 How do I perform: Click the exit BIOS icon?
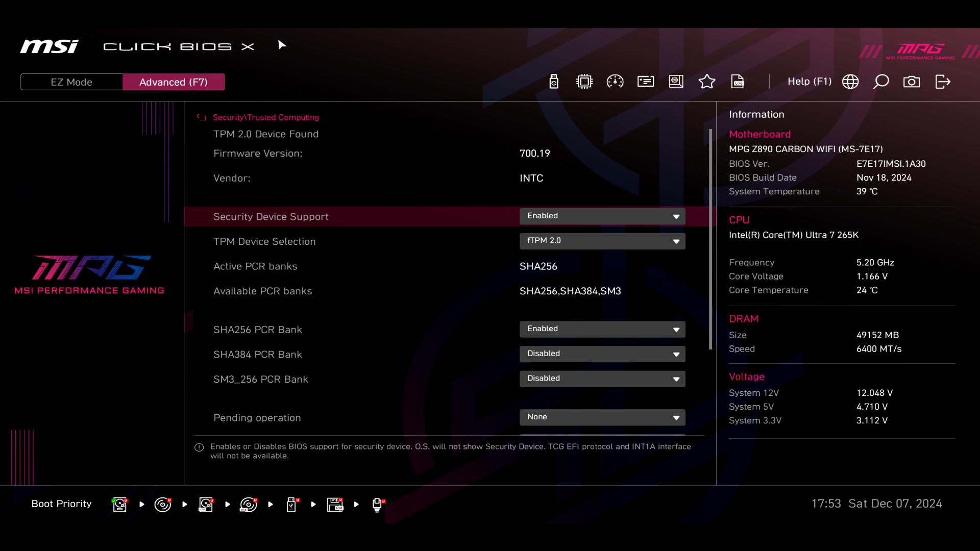943,82
